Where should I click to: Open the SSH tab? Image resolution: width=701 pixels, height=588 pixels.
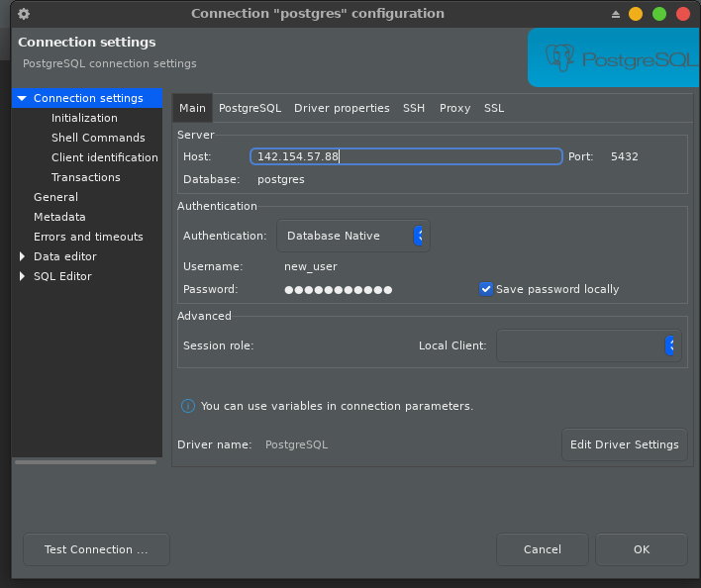tap(414, 108)
